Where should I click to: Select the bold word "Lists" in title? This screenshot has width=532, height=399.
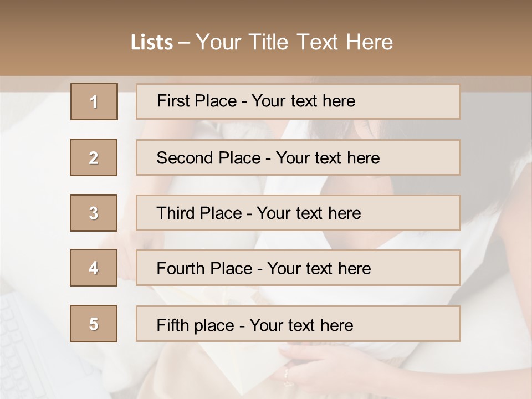[152, 43]
